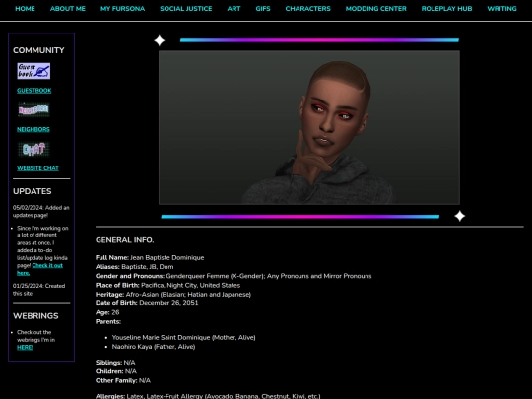The height and width of the screenshot is (399, 532).
Task: Click the 'Children: N/A' line
Action: [x=116, y=371]
